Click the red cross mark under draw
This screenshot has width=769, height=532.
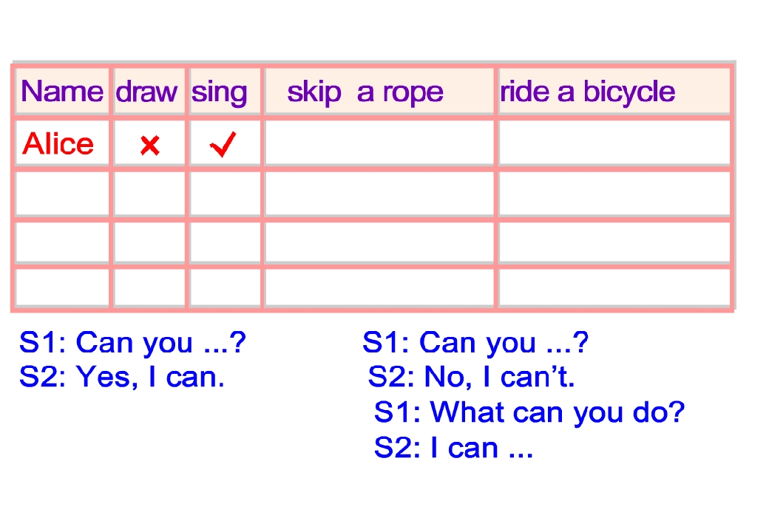tap(149, 146)
